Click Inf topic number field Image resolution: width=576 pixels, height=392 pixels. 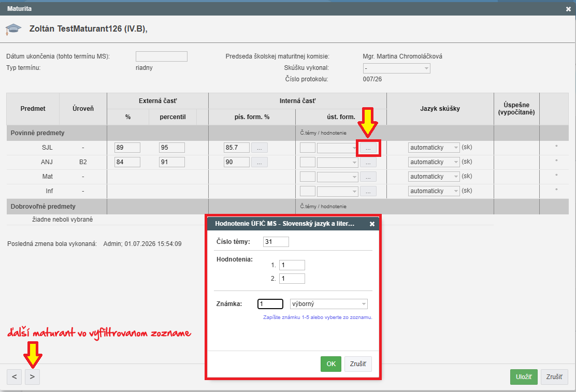pyautogui.click(x=308, y=191)
